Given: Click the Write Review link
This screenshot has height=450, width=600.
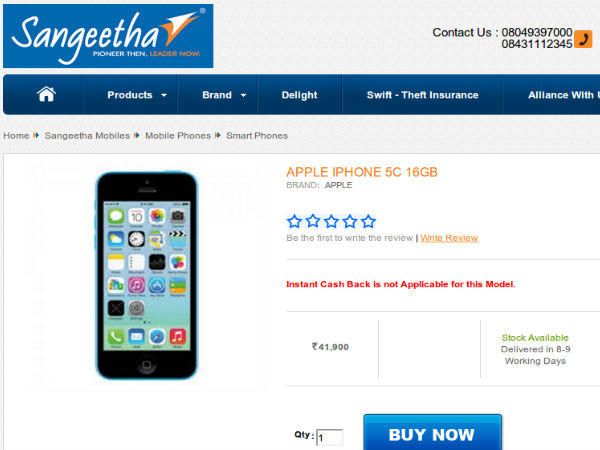Looking at the screenshot, I should coord(449,238).
